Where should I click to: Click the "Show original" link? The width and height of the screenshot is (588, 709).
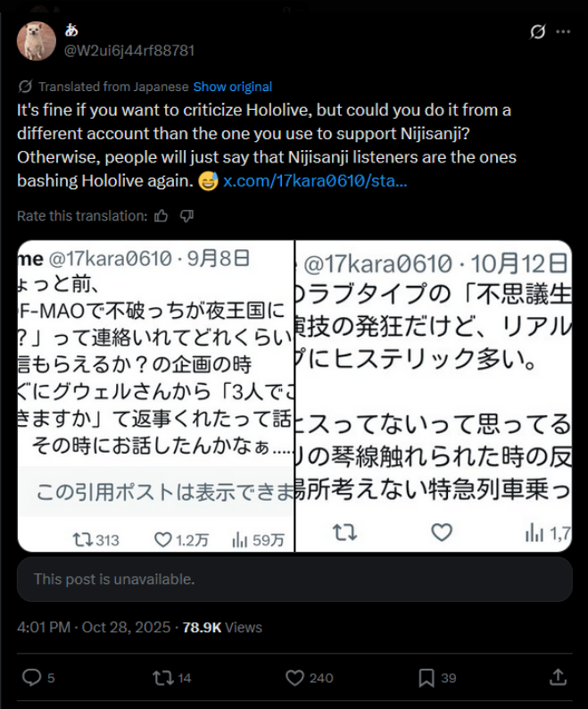pyautogui.click(x=232, y=87)
